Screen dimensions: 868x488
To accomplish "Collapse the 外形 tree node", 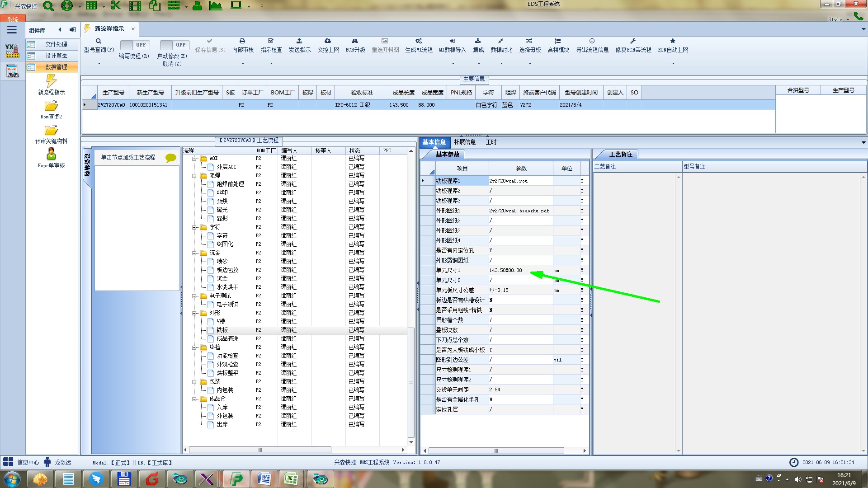I will click(194, 313).
